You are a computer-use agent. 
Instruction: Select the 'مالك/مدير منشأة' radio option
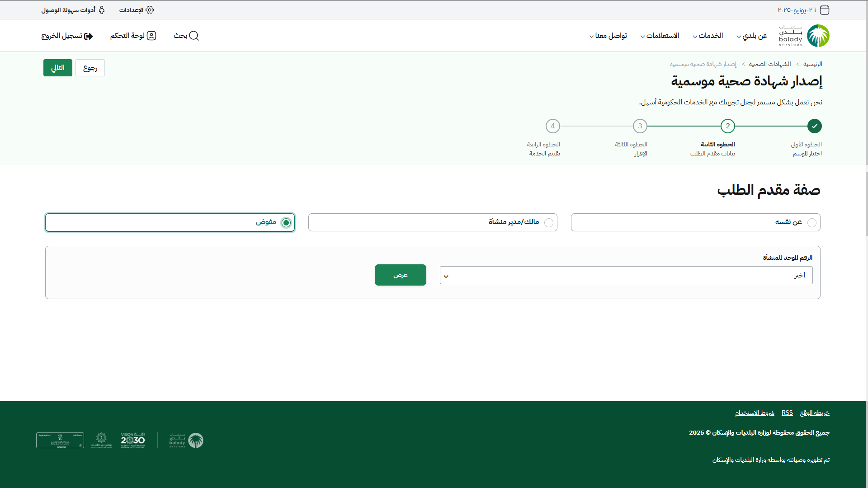(549, 223)
